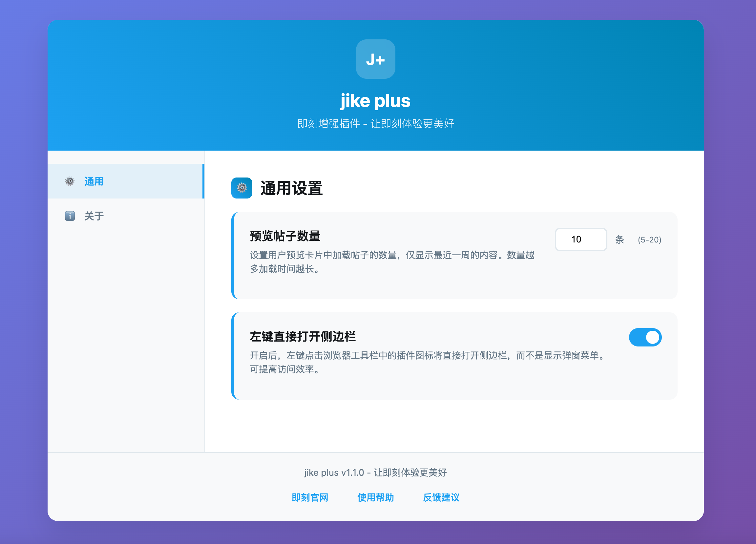Click the 预览帖子数量 setting label
756x544 pixels.
point(285,236)
